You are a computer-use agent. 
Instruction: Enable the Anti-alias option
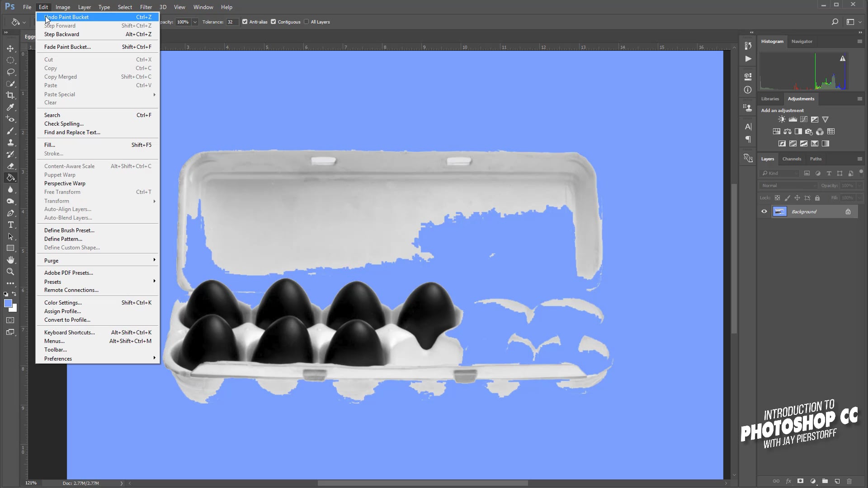pyautogui.click(x=245, y=21)
